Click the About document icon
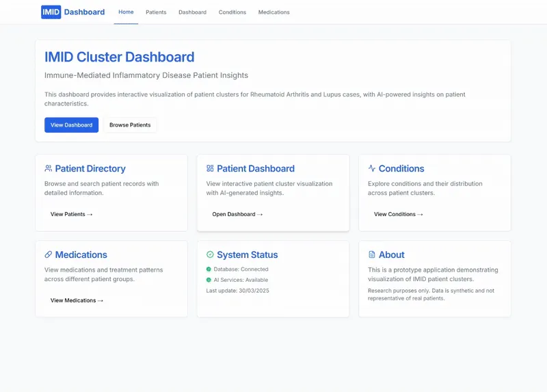Image resolution: width=547 pixels, height=392 pixels. coord(372,254)
